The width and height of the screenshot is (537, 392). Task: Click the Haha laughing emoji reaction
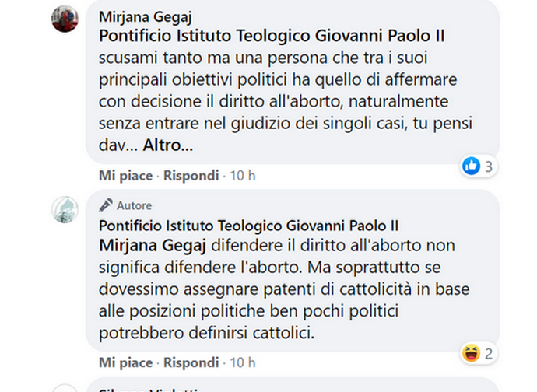pyautogui.click(x=471, y=354)
